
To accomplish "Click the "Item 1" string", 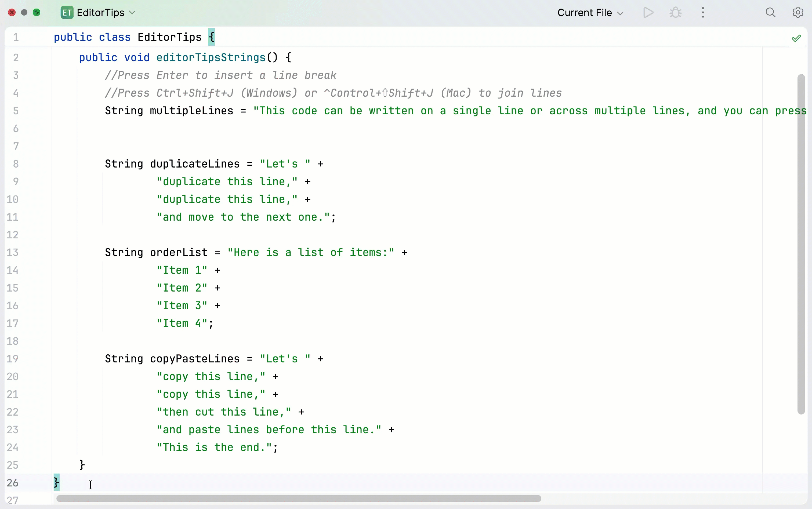I will tap(182, 270).
